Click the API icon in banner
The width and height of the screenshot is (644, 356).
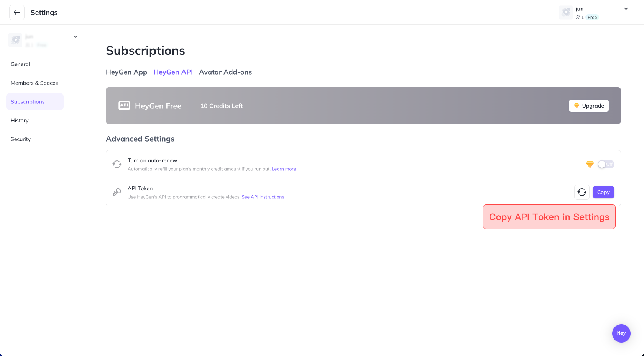click(124, 106)
